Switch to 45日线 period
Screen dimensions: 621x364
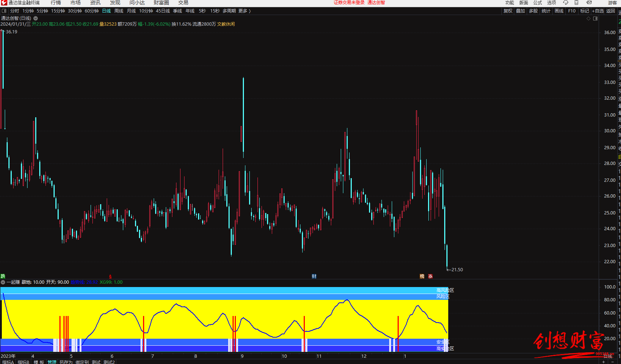[x=163, y=11]
